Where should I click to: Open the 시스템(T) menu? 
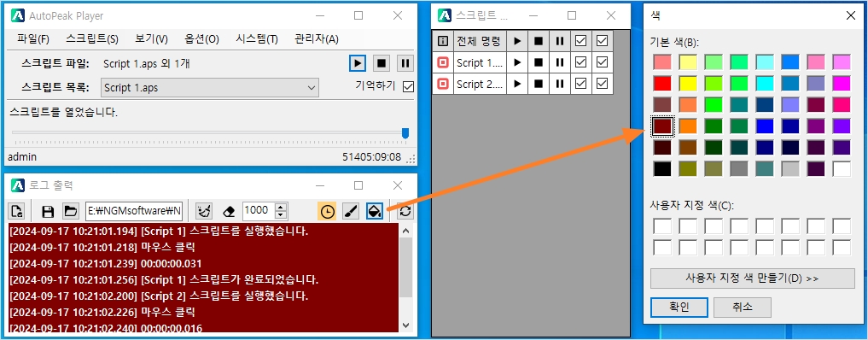point(256,38)
